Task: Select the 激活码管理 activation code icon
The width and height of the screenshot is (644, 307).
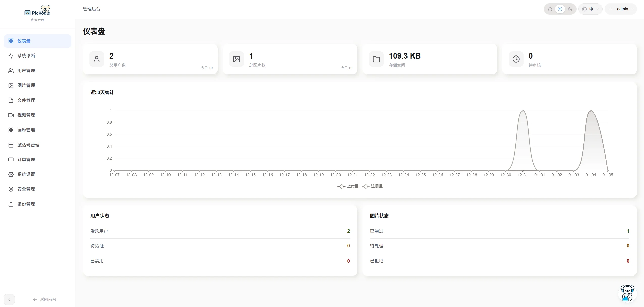Action: click(11, 145)
